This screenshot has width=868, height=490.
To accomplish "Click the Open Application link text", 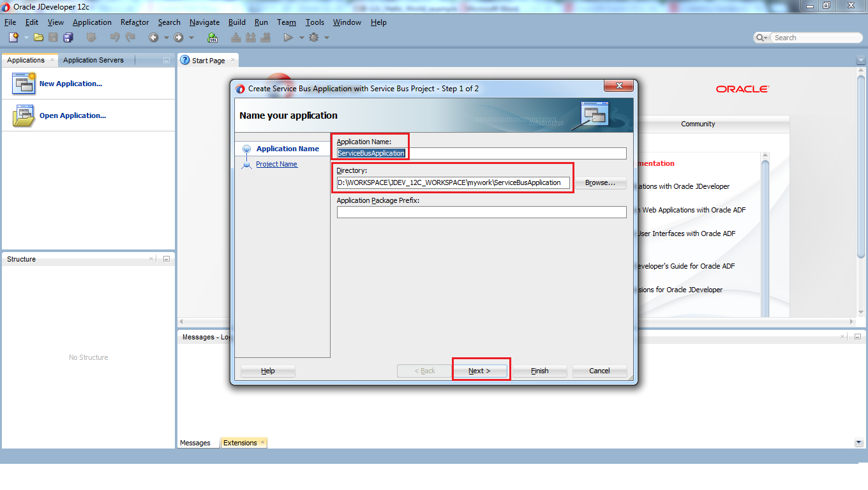I will 73,115.
